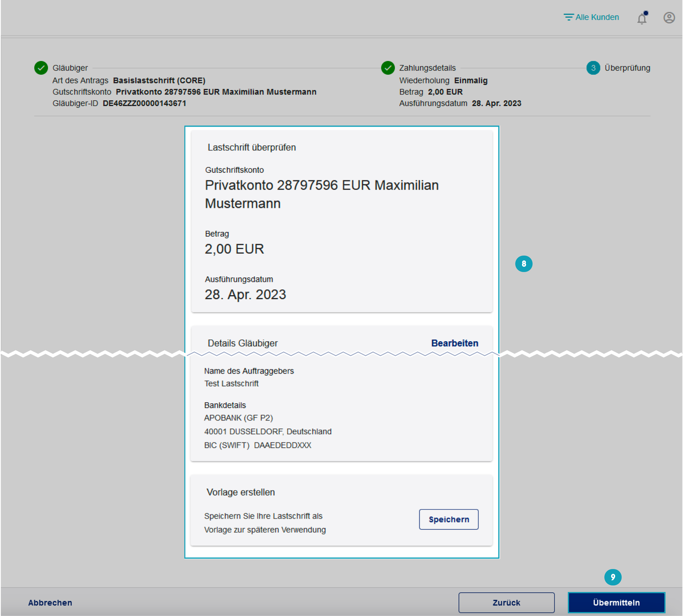Click the Vorlage erstellen heading

241,493
